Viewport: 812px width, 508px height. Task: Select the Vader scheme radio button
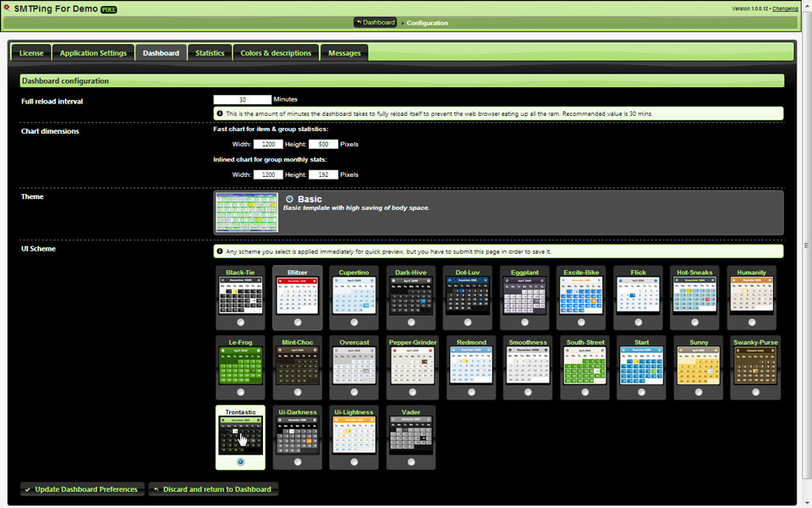click(411, 461)
